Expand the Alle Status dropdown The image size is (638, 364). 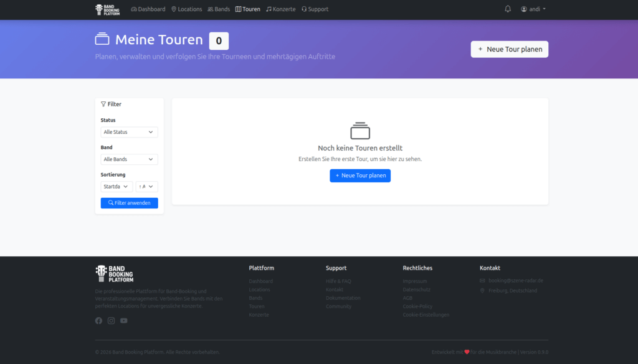point(129,132)
